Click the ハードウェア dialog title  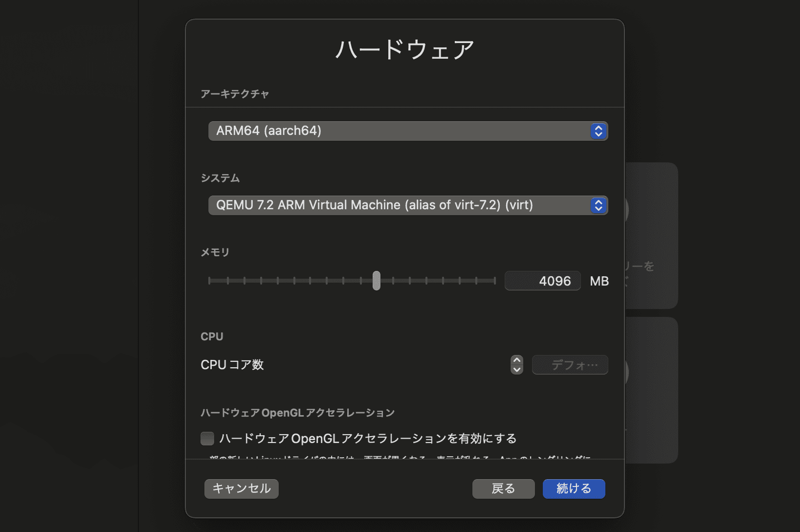click(x=405, y=50)
